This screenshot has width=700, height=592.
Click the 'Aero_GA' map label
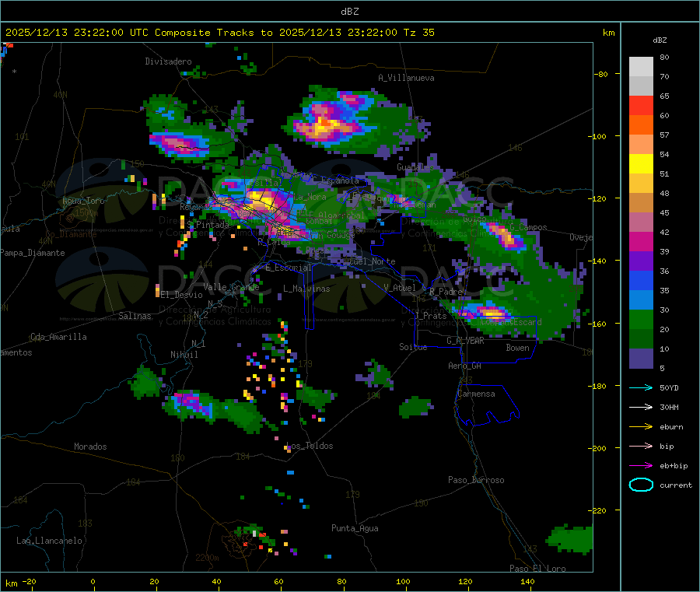[x=464, y=366]
